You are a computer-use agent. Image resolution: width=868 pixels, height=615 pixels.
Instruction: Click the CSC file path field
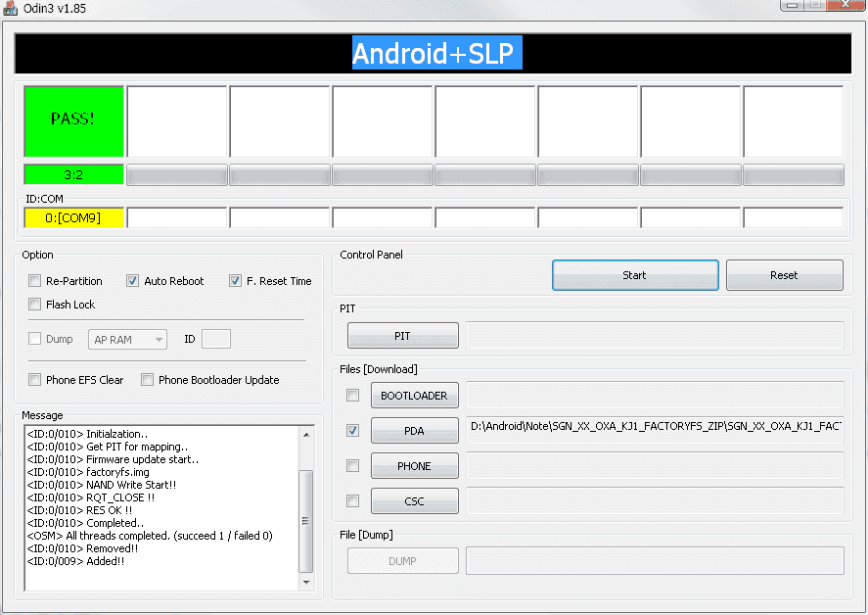(x=655, y=500)
